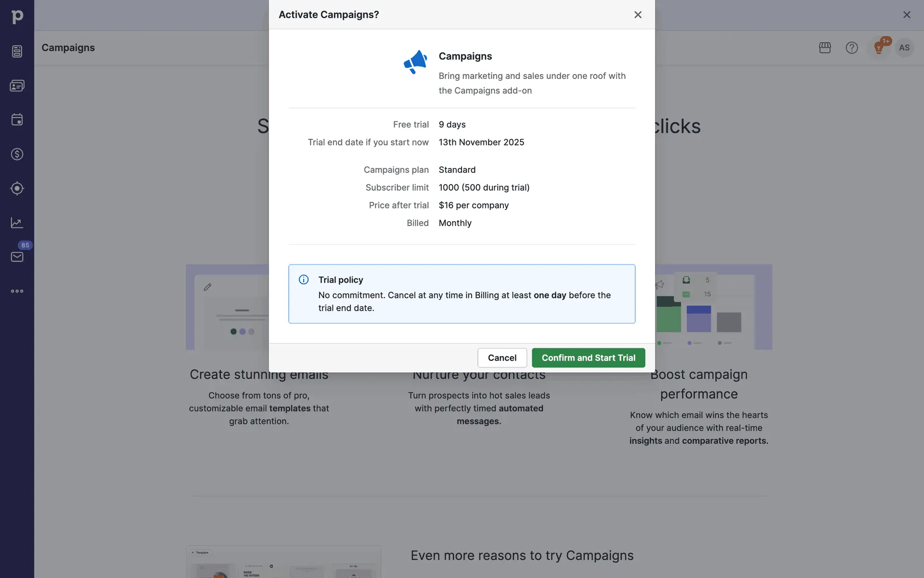
Task: Open Leads from the sidebar
Action: tap(17, 52)
